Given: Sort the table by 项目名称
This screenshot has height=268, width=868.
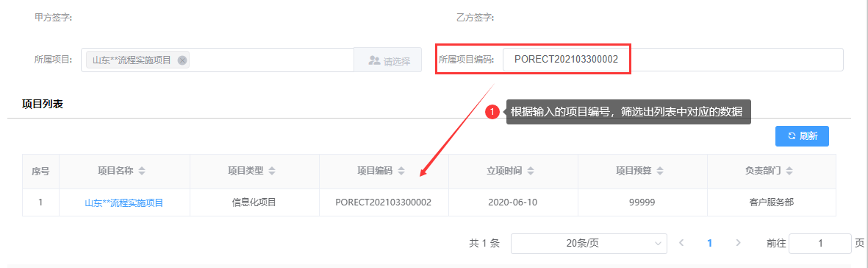Looking at the screenshot, I should point(142,171).
